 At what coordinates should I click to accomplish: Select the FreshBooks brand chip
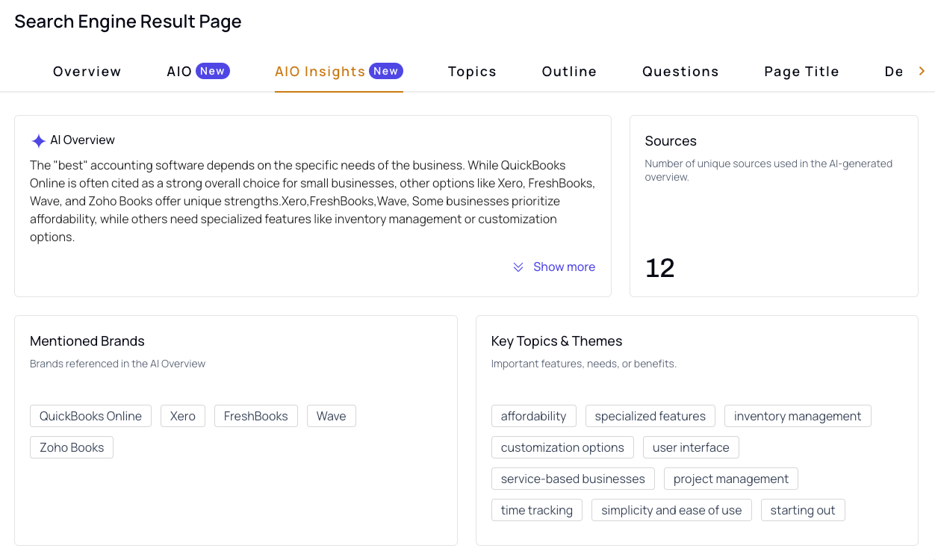(255, 416)
